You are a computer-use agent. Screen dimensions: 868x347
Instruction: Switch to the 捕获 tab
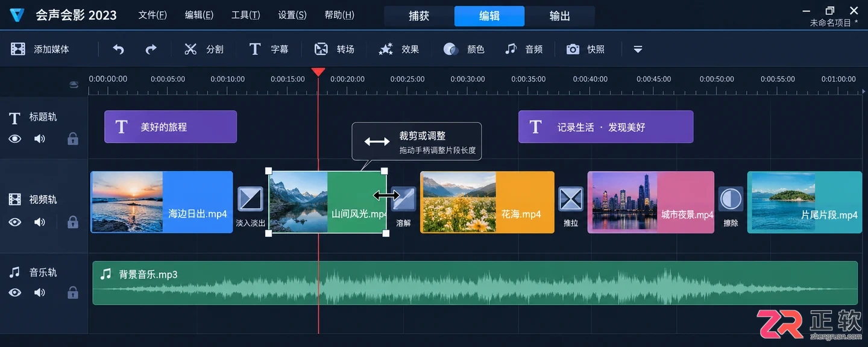tap(419, 16)
